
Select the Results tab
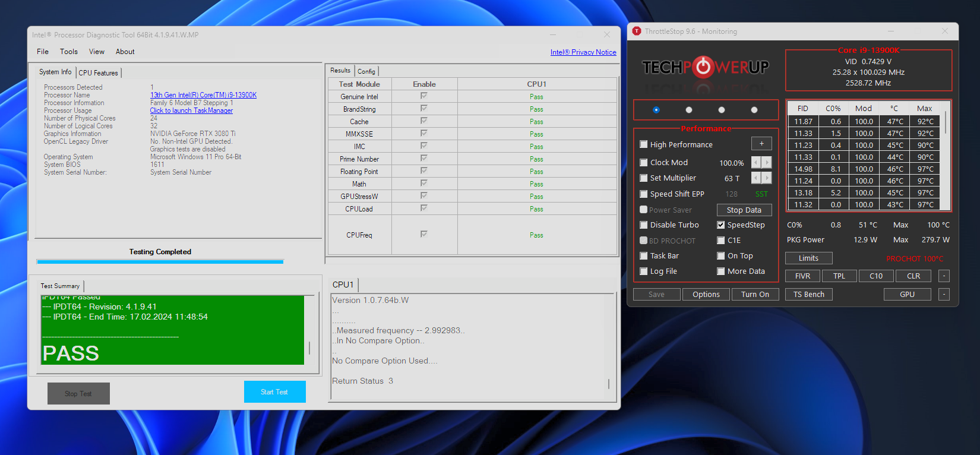tap(340, 70)
